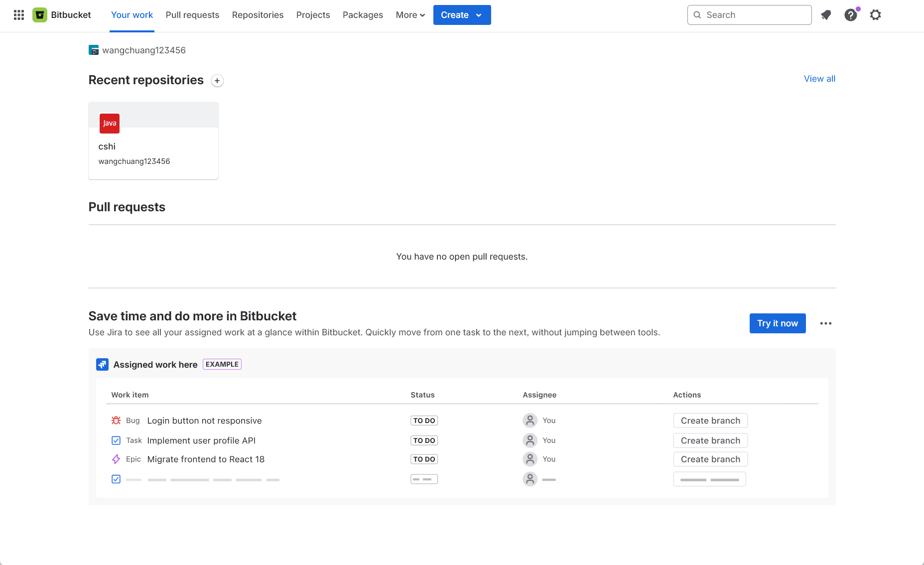This screenshot has height=565, width=924.
Task: Expand the More menu dropdown
Action: (x=410, y=15)
